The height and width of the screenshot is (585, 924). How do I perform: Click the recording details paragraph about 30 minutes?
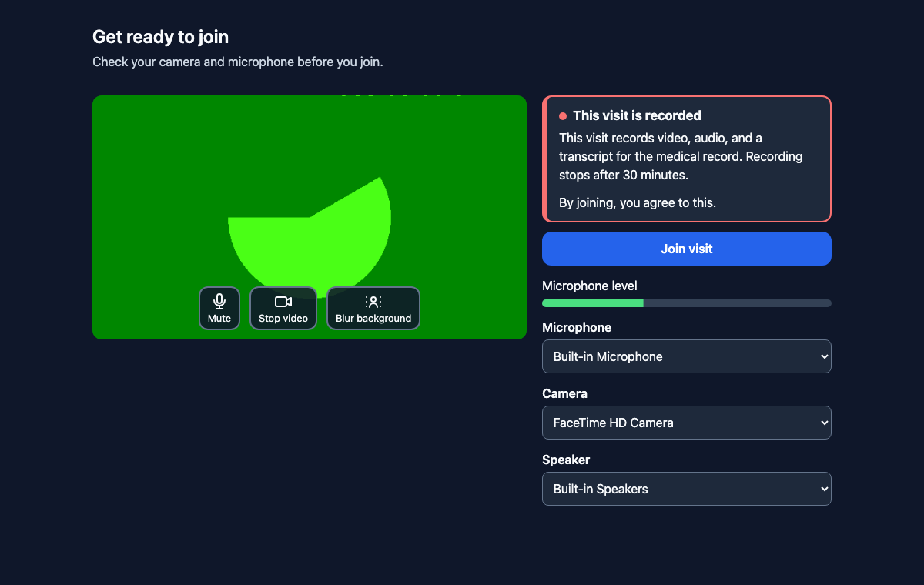point(681,156)
